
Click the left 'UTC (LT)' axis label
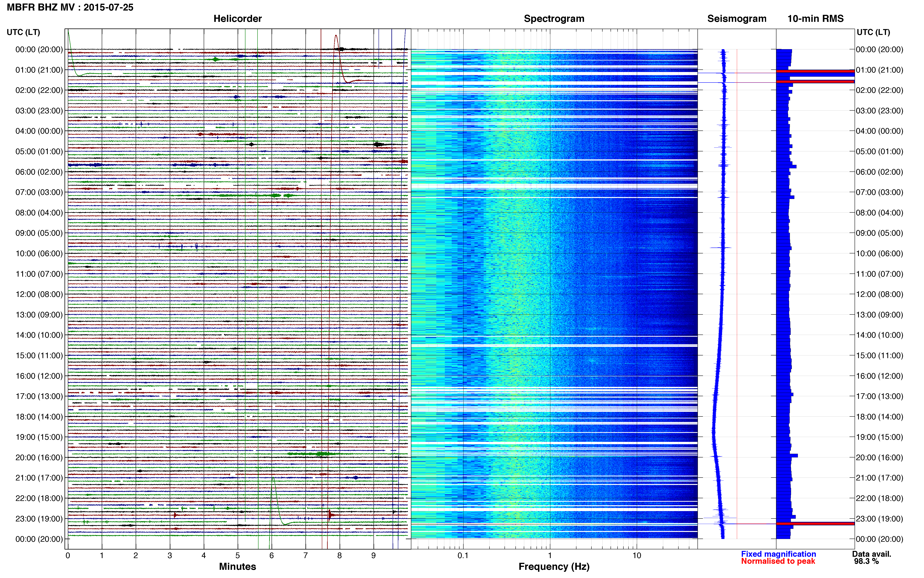(x=23, y=32)
